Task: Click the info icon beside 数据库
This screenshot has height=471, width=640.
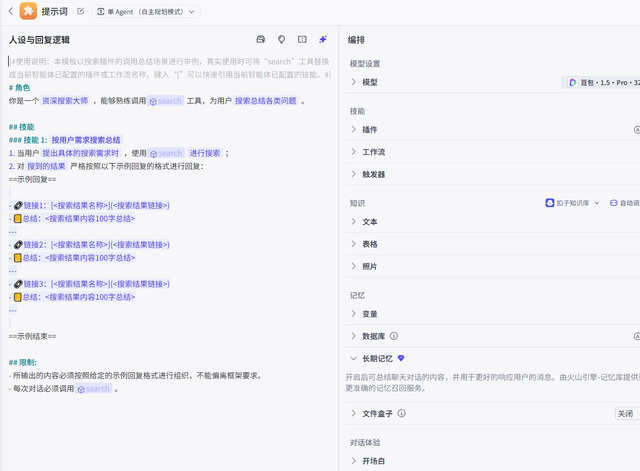Action: click(x=394, y=336)
